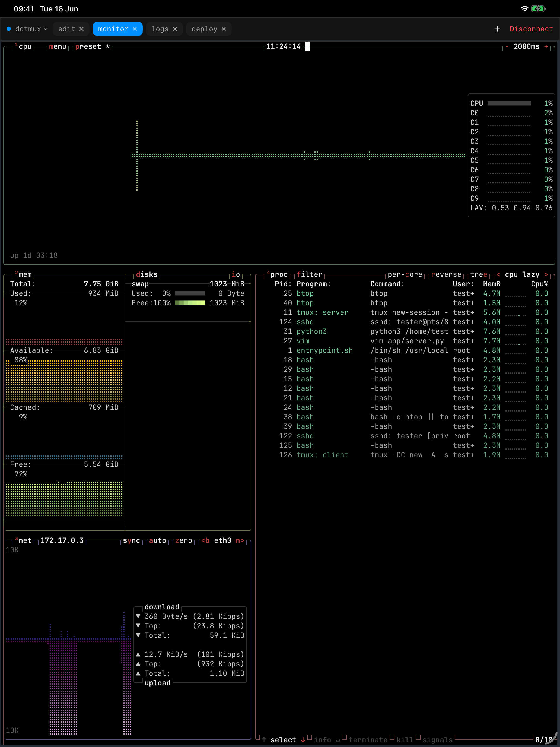The image size is (560, 747).
Task: Open the btop menu option
Action: click(x=58, y=47)
